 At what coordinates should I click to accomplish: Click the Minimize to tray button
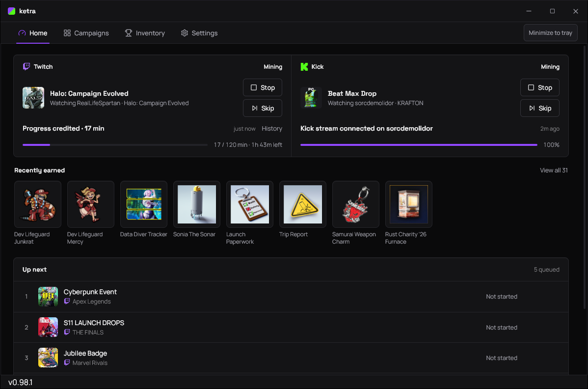550,32
